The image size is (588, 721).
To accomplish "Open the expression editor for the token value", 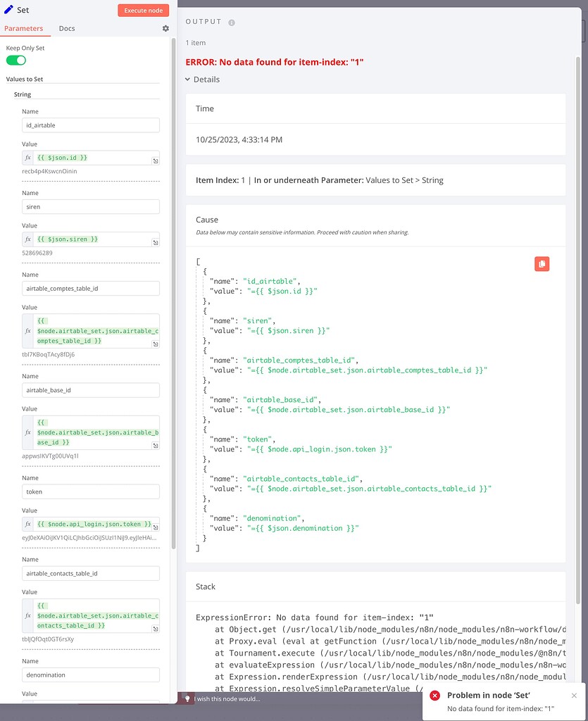I will (155, 528).
